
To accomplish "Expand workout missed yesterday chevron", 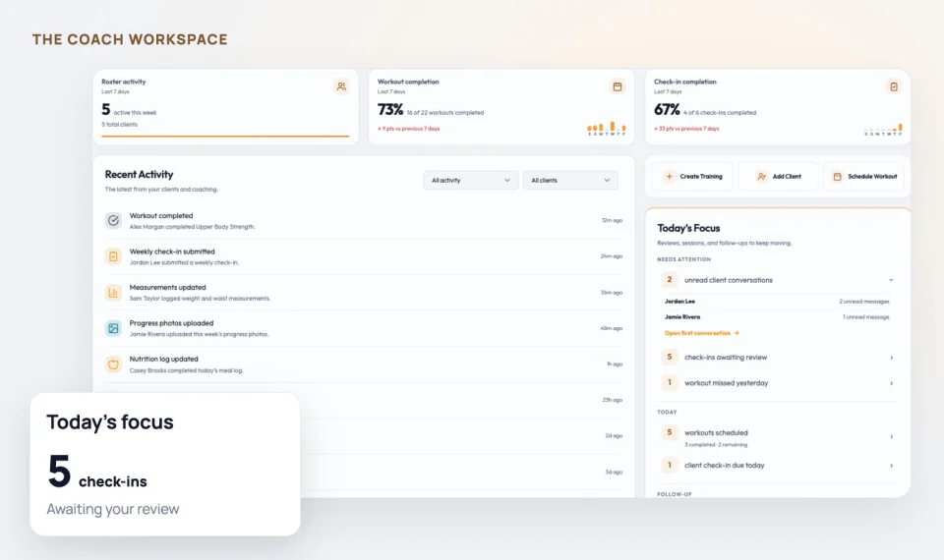I will pos(892,383).
